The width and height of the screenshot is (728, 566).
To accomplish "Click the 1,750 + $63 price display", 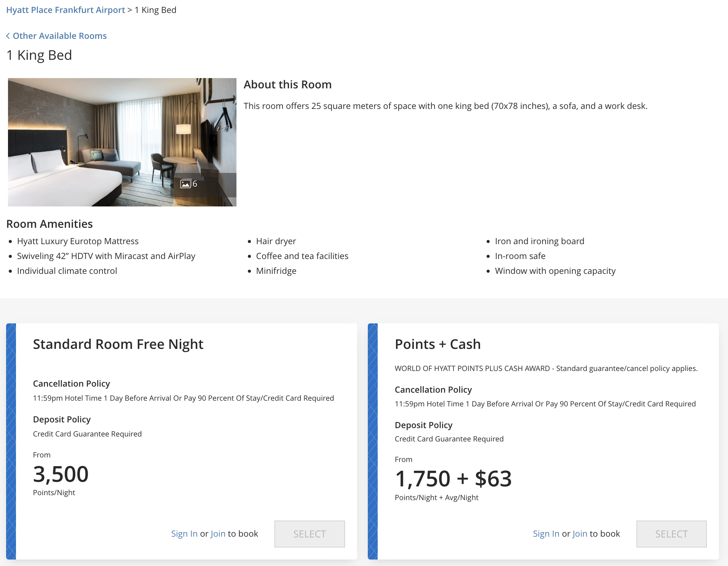I will pos(453,479).
